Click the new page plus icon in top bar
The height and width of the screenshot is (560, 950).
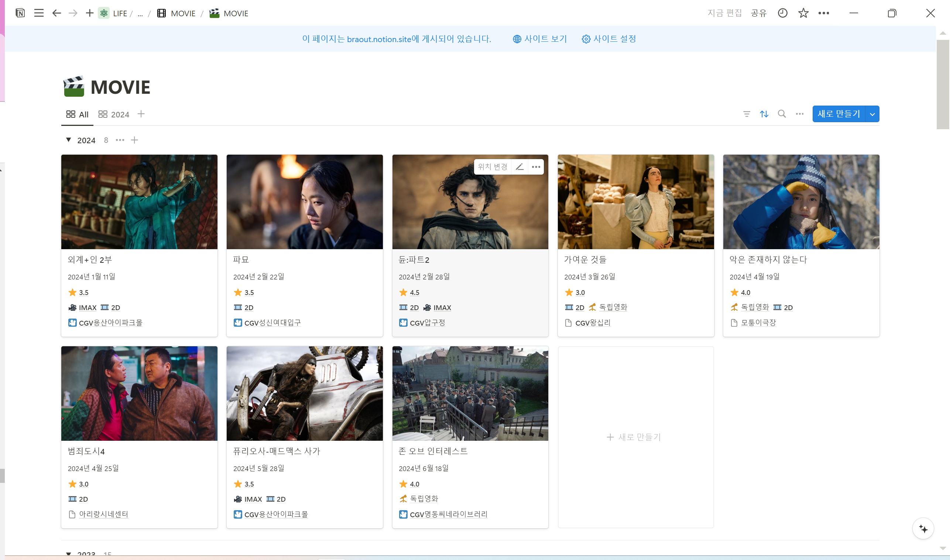[x=89, y=13]
